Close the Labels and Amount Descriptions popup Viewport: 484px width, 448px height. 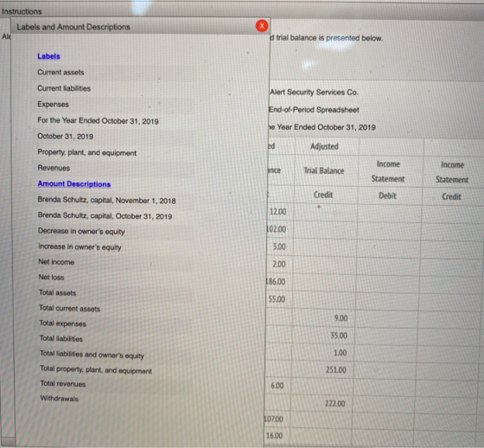point(262,26)
